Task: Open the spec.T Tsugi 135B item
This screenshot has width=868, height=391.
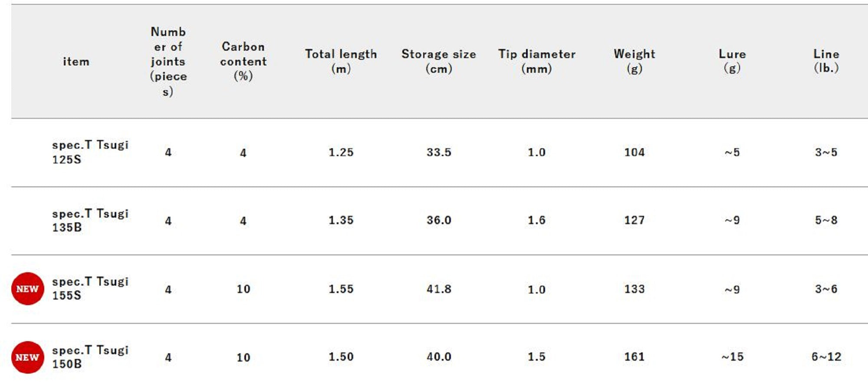Action: coord(90,220)
